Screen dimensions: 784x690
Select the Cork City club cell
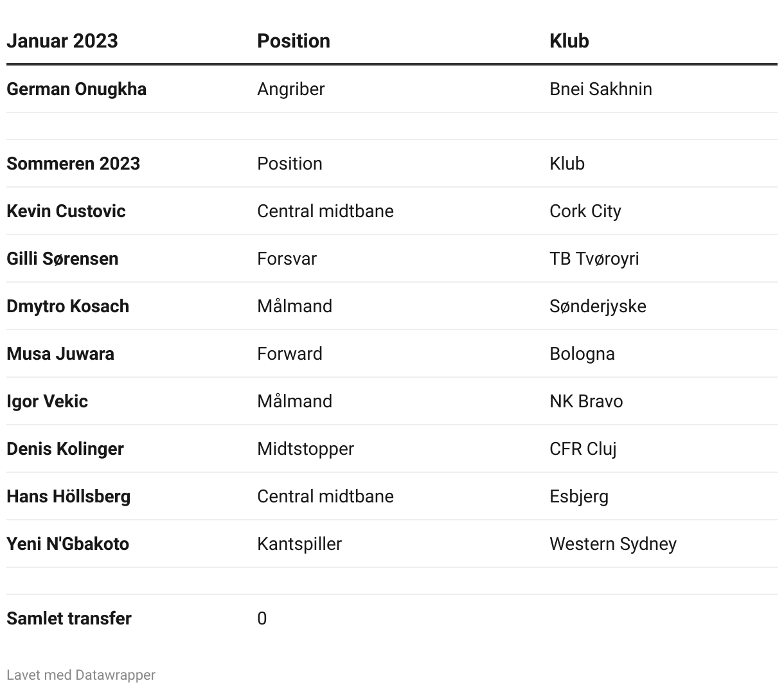coord(585,211)
